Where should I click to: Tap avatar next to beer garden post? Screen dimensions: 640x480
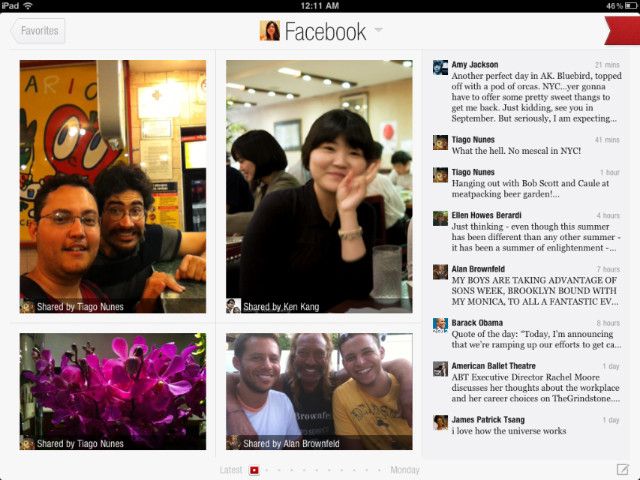[x=440, y=175]
